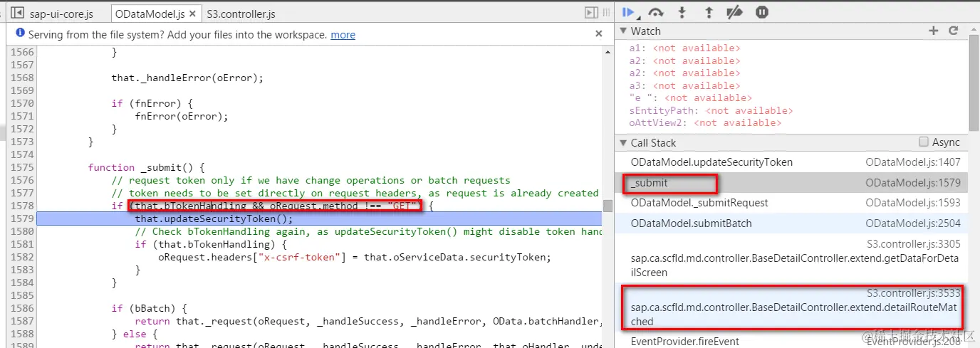Refresh the watch expressions

[954, 31]
